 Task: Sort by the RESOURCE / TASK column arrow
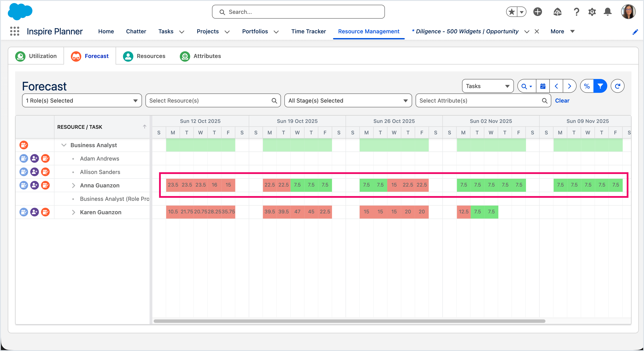(x=145, y=127)
